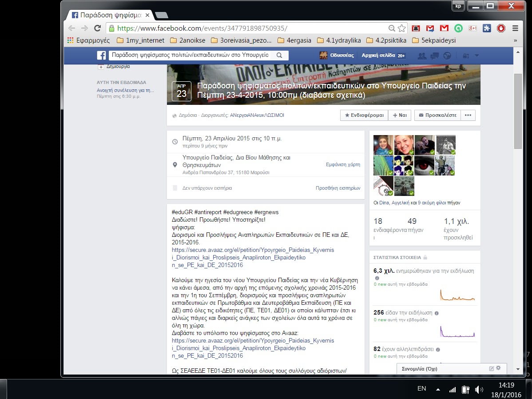Image resolution: width=532 pixels, height=399 pixels.
Task: Click the Ναι attending button
Action: click(x=400, y=115)
